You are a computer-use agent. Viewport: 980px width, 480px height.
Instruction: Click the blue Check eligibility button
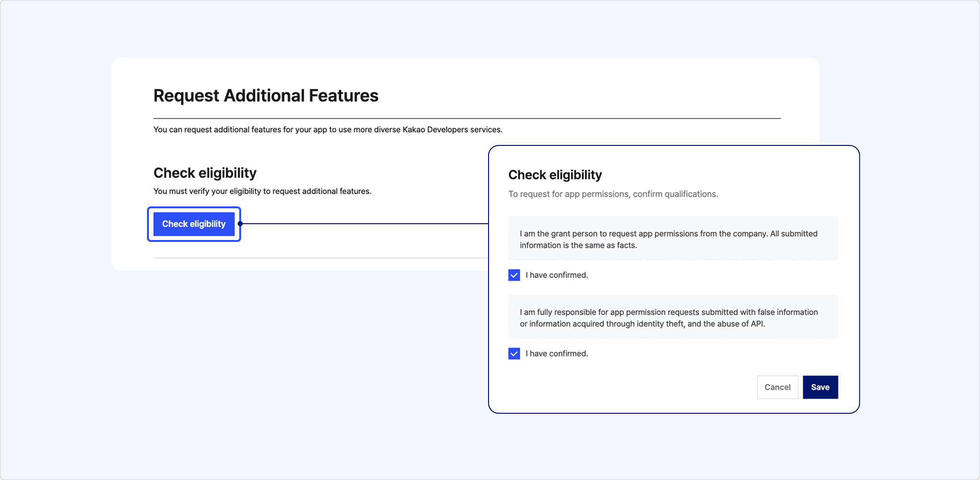pos(194,224)
